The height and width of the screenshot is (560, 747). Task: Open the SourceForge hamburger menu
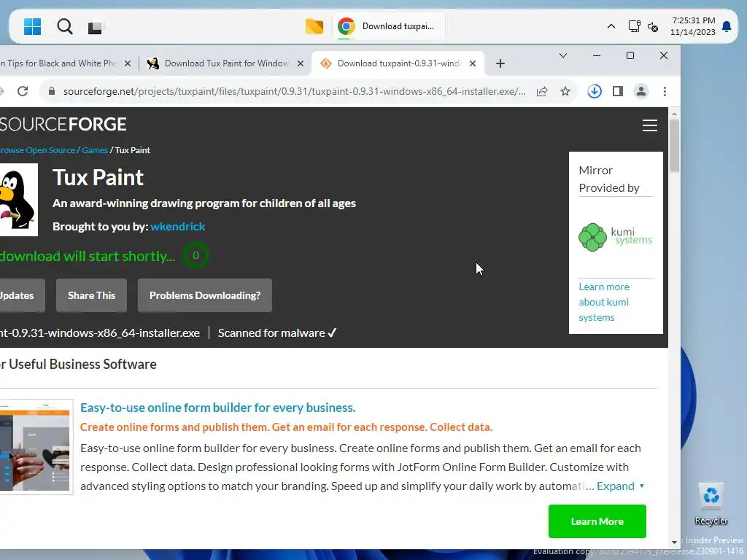pos(650,125)
